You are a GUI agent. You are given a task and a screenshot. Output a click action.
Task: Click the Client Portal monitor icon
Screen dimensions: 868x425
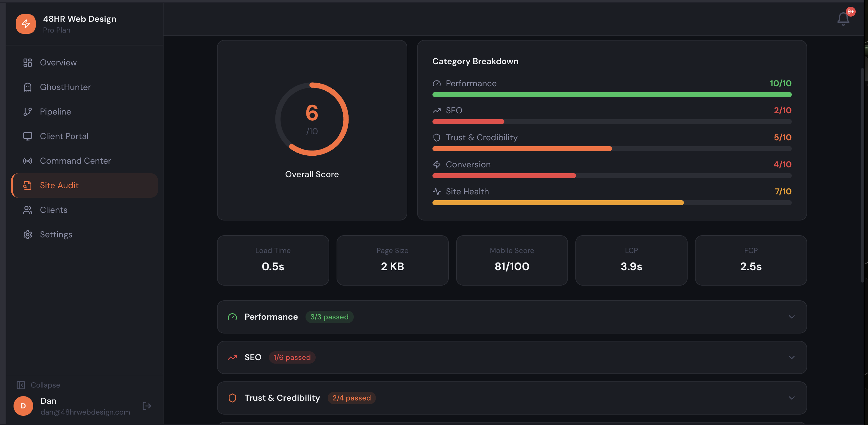pos(28,136)
